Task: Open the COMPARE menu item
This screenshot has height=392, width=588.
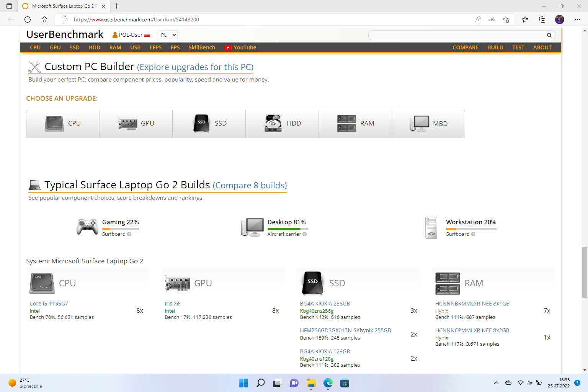Action: (465, 47)
